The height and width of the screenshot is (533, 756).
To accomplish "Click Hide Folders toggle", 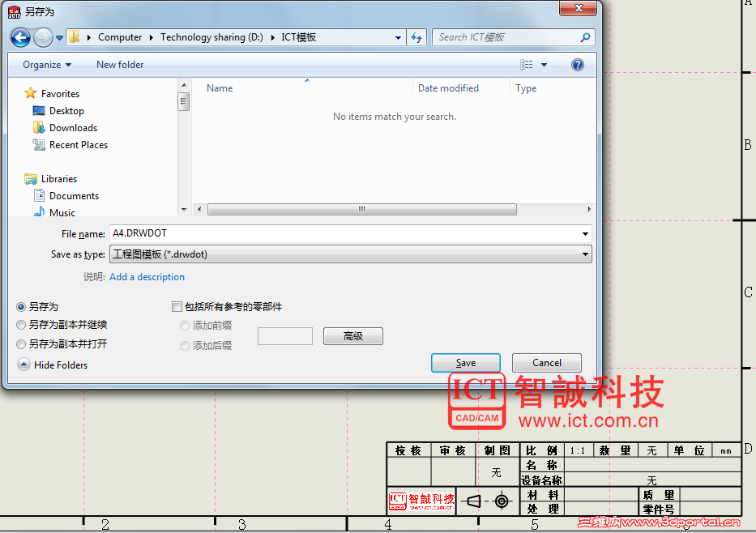I will coord(53,365).
